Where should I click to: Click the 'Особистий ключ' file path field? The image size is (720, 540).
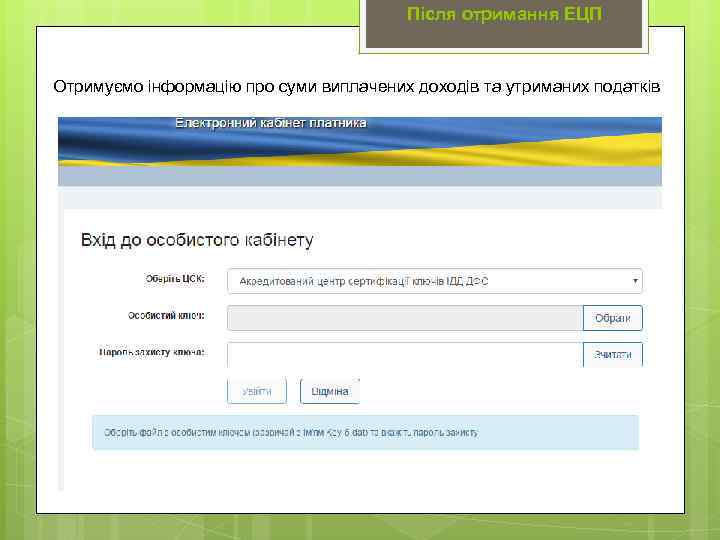[405, 318]
